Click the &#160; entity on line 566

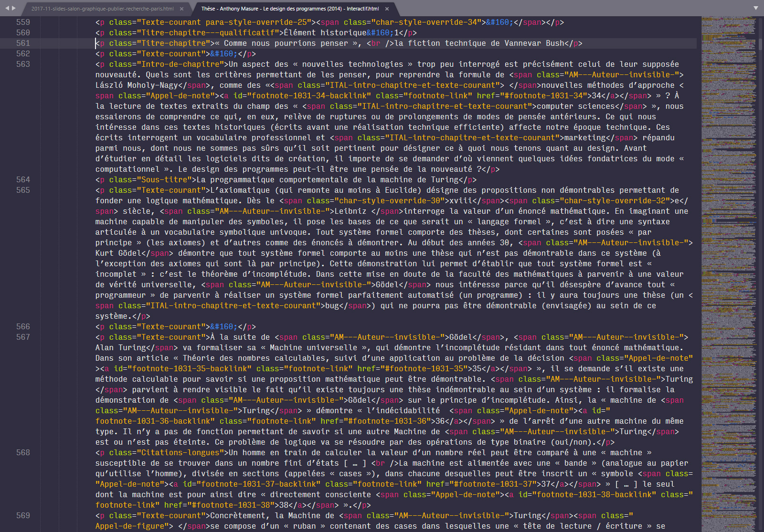coord(223,327)
